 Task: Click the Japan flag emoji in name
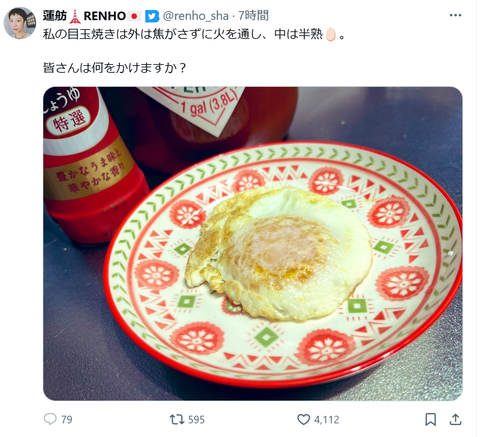134,16
